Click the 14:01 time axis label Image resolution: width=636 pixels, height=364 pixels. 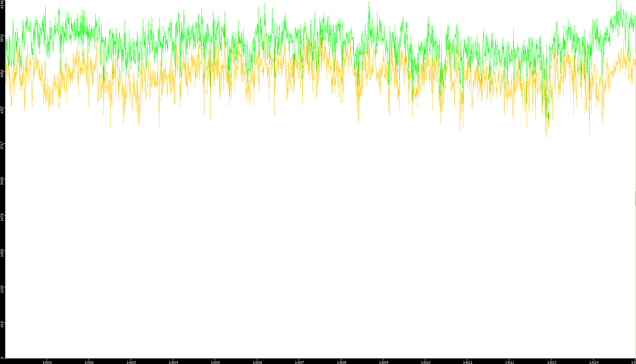pyautogui.click(x=47, y=362)
